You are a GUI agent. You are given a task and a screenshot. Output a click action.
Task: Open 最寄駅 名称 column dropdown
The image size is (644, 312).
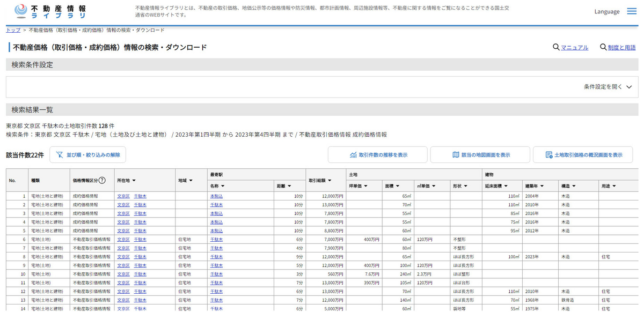(222, 186)
